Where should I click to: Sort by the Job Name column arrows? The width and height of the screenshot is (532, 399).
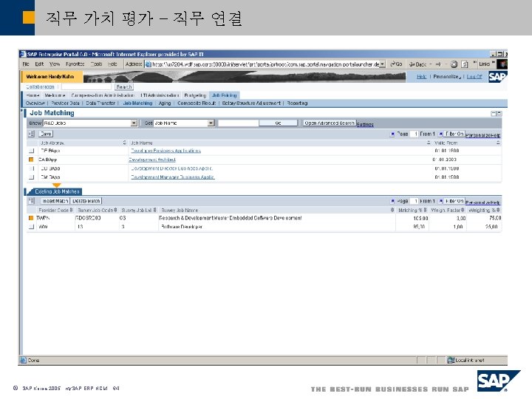coord(429,143)
